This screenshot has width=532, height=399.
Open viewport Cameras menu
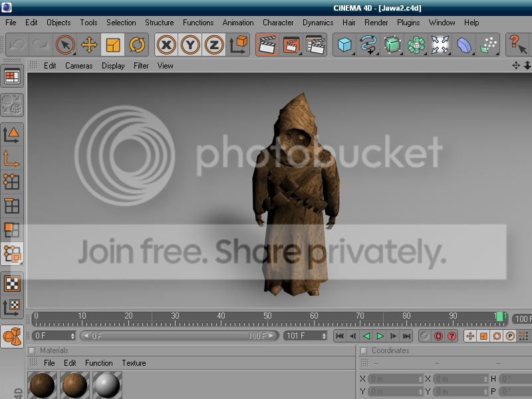pos(78,66)
